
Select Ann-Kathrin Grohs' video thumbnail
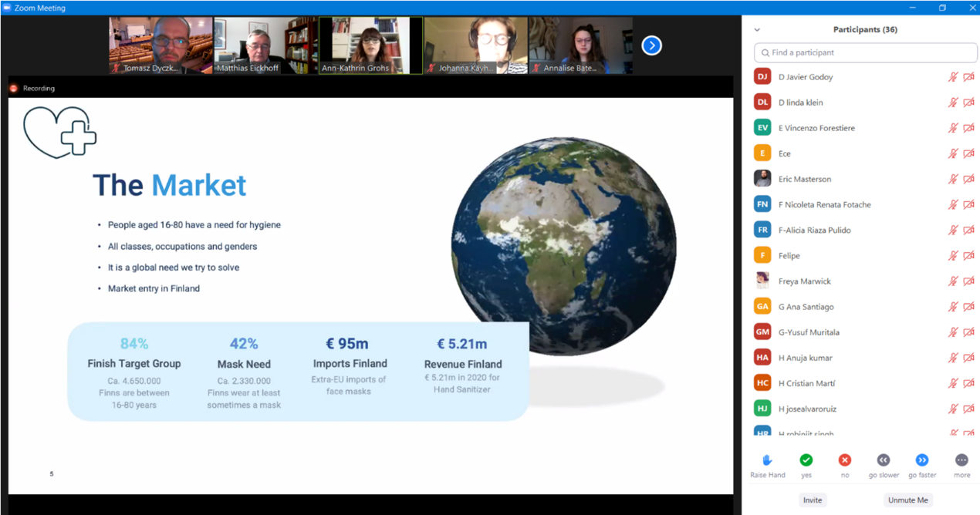coord(371,45)
